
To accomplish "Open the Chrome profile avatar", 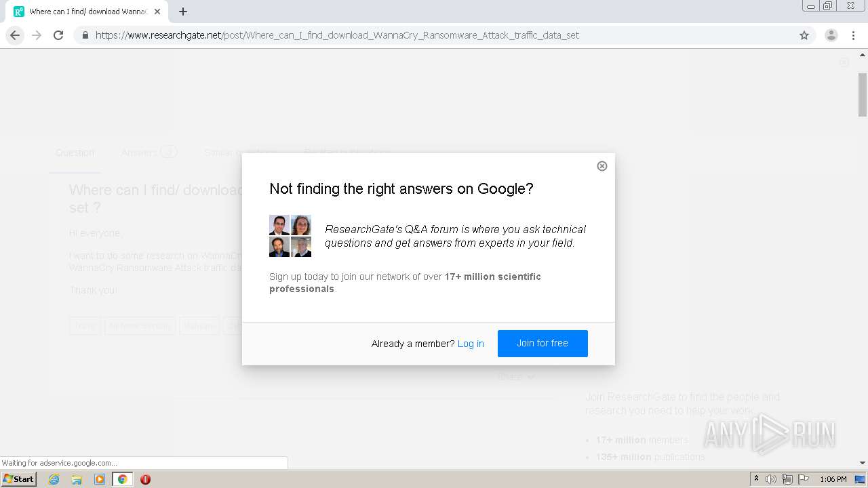I will pos(831,35).
